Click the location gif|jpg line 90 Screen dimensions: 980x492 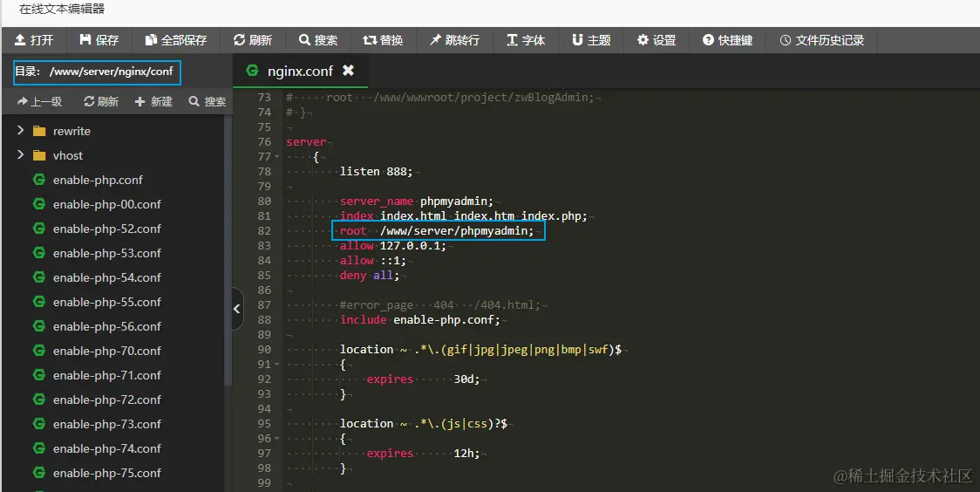point(480,350)
